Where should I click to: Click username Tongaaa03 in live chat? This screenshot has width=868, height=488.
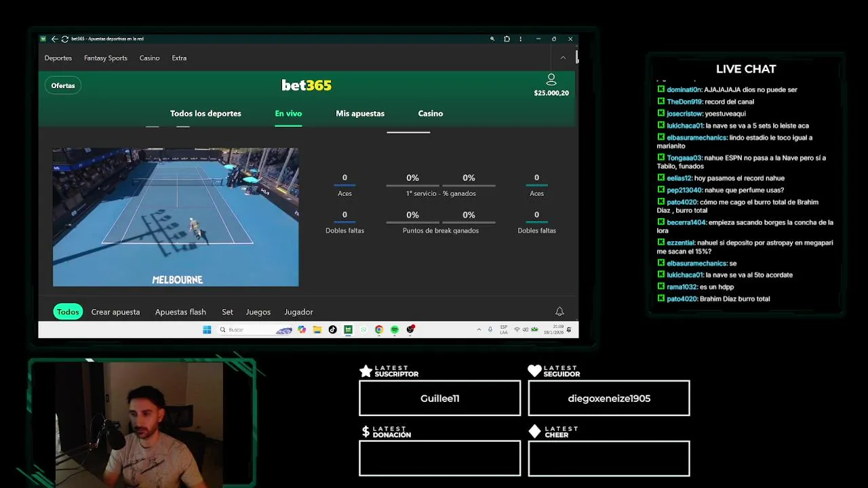pos(684,158)
